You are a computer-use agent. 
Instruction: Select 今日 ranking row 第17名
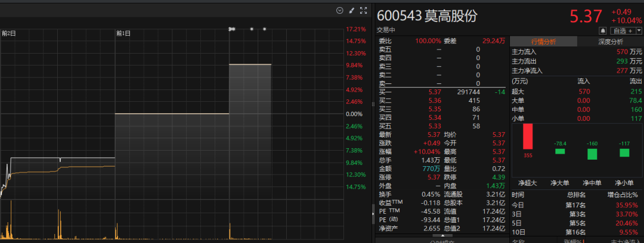click(577, 205)
